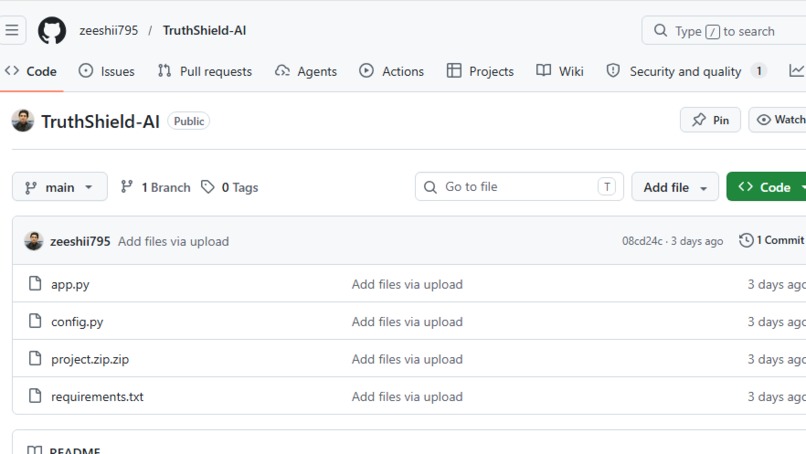Click the TruthShield-AI repository heading
The height and width of the screenshot is (454, 806).
point(100,122)
